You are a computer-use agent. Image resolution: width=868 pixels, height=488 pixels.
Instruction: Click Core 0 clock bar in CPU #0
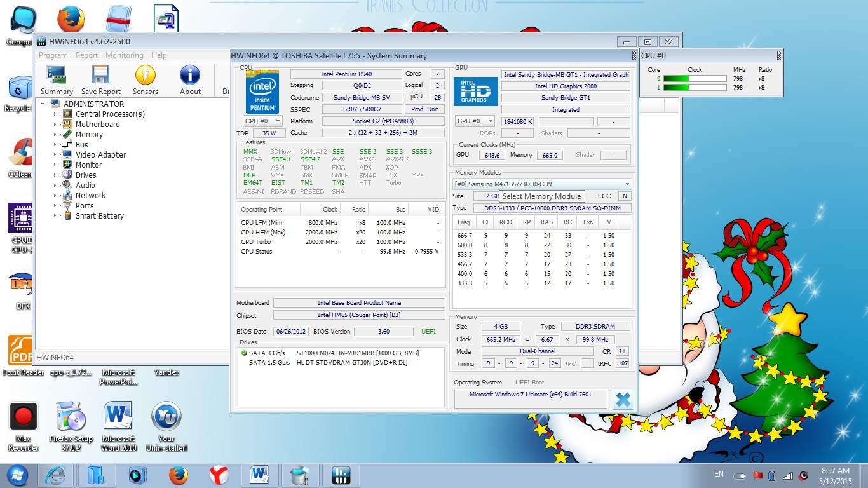pos(695,79)
